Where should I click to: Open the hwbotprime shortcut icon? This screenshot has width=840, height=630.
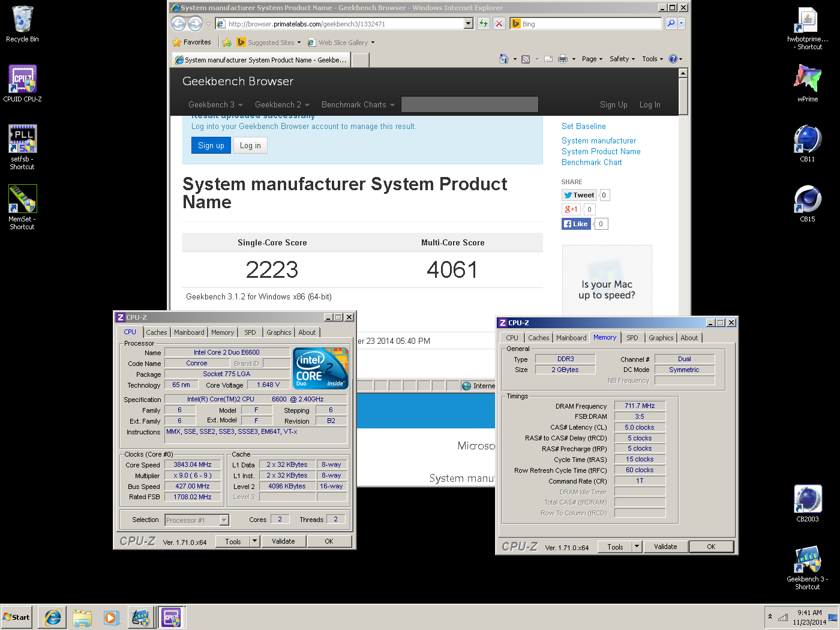pyautogui.click(x=808, y=28)
